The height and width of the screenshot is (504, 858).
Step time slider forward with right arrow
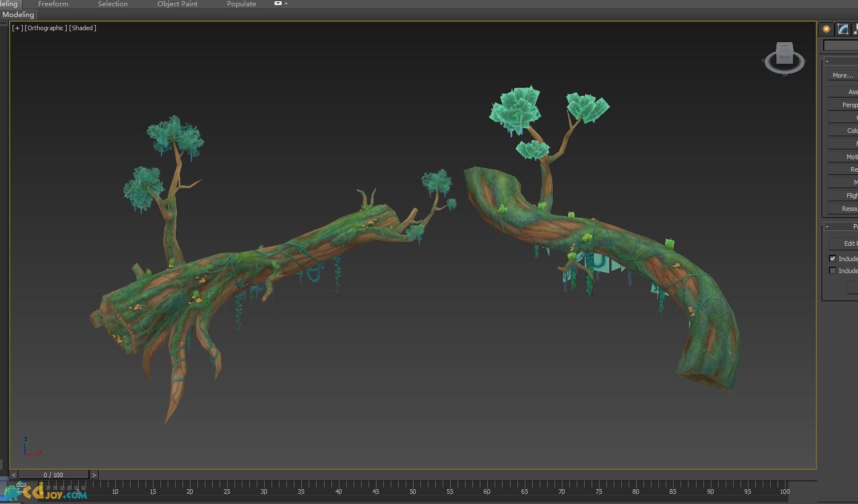click(x=94, y=474)
